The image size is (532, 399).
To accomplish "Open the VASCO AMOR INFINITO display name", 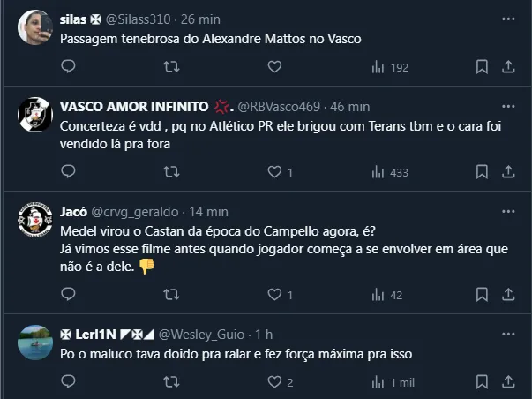I will pos(134,106).
